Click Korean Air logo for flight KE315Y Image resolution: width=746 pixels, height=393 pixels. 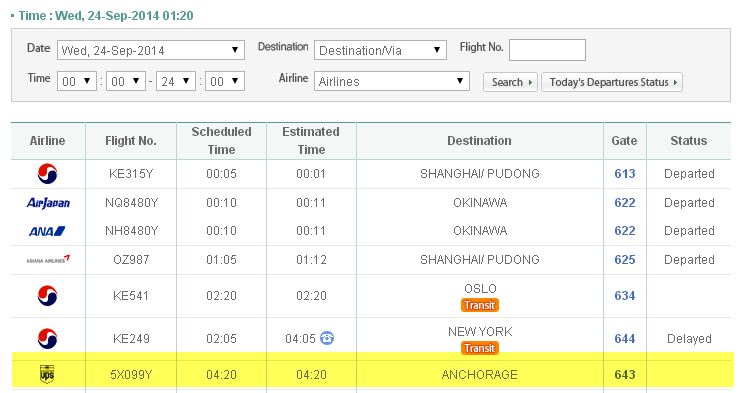coord(48,174)
